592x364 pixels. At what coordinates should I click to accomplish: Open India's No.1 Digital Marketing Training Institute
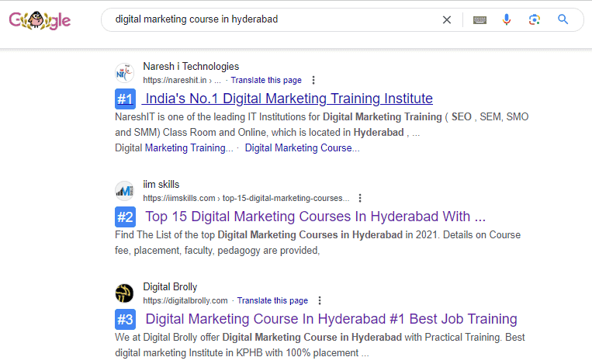287,99
